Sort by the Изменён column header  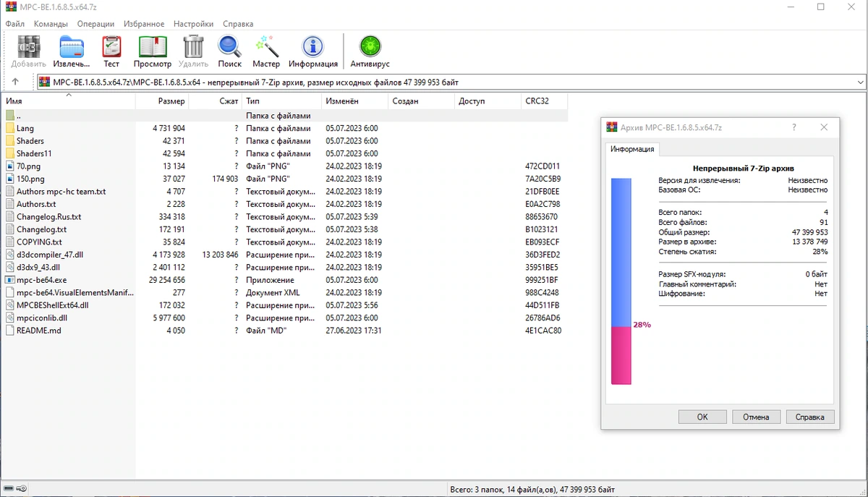tap(355, 101)
